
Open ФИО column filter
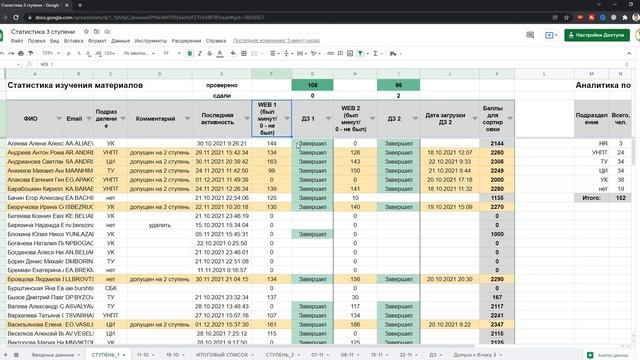59,119
